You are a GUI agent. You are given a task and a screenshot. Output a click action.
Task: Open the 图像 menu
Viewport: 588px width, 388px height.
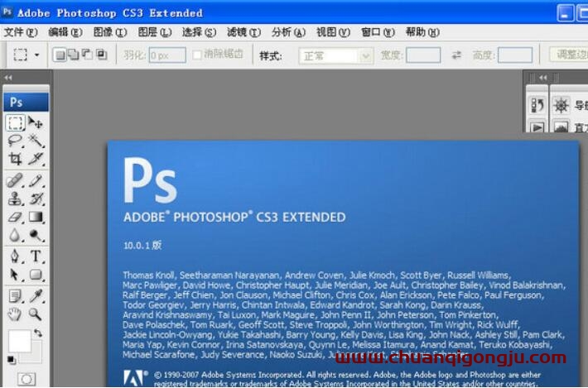point(110,32)
